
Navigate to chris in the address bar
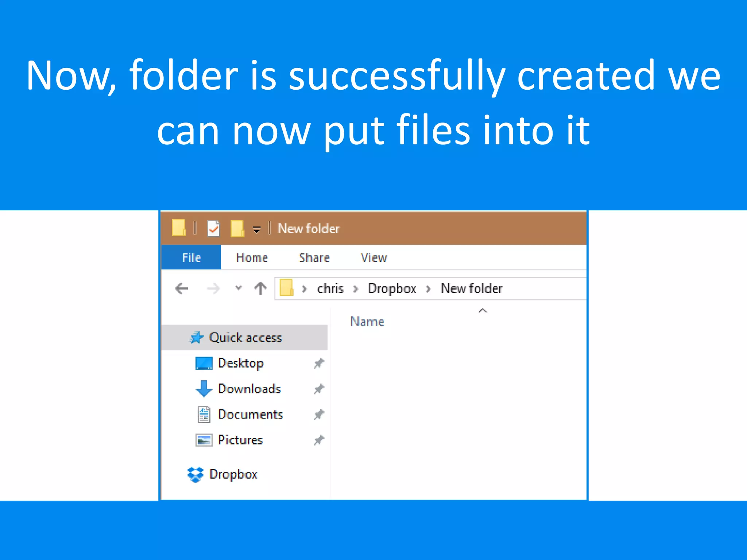pos(330,289)
